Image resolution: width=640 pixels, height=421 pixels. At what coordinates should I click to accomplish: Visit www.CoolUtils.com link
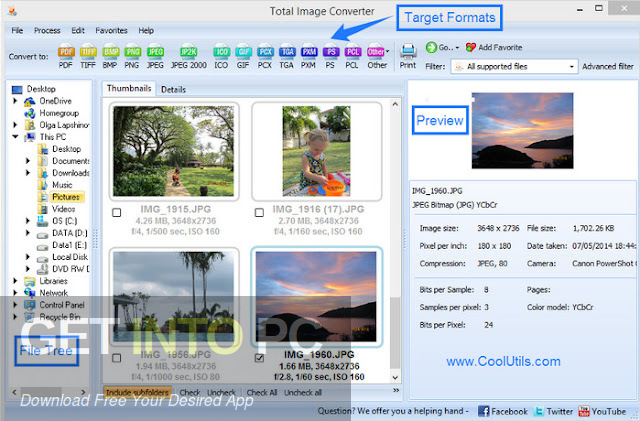coord(503,361)
